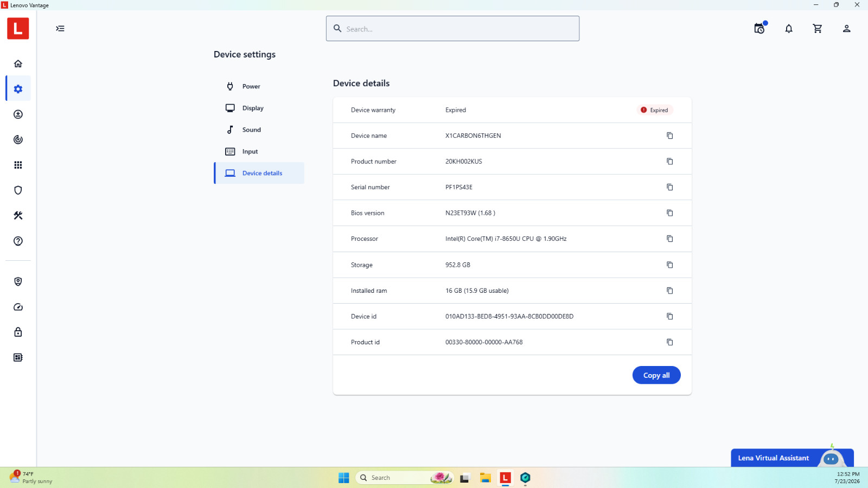The width and height of the screenshot is (868, 488).
Task: Copy the Processor value
Action: point(670,239)
